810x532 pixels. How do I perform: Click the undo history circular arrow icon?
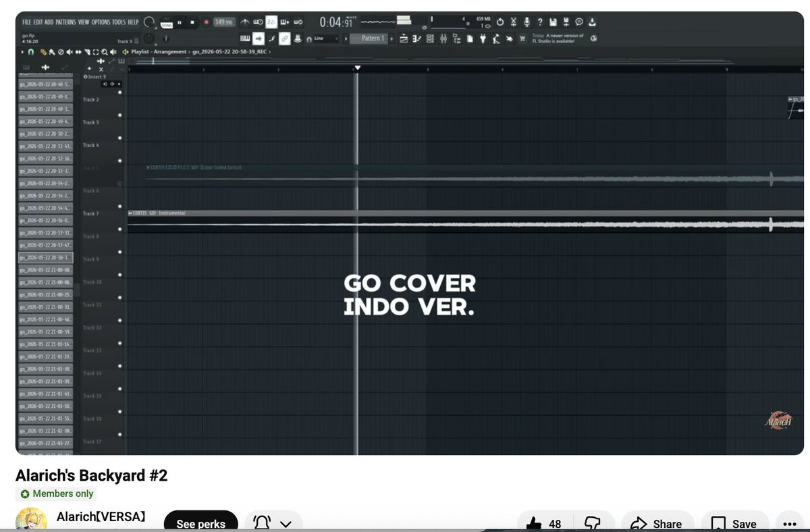pyautogui.click(x=500, y=22)
